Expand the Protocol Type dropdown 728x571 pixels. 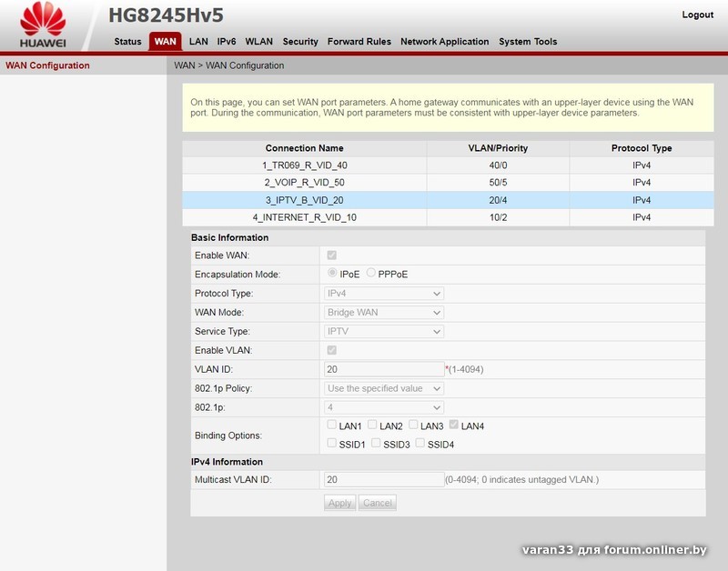[384, 294]
